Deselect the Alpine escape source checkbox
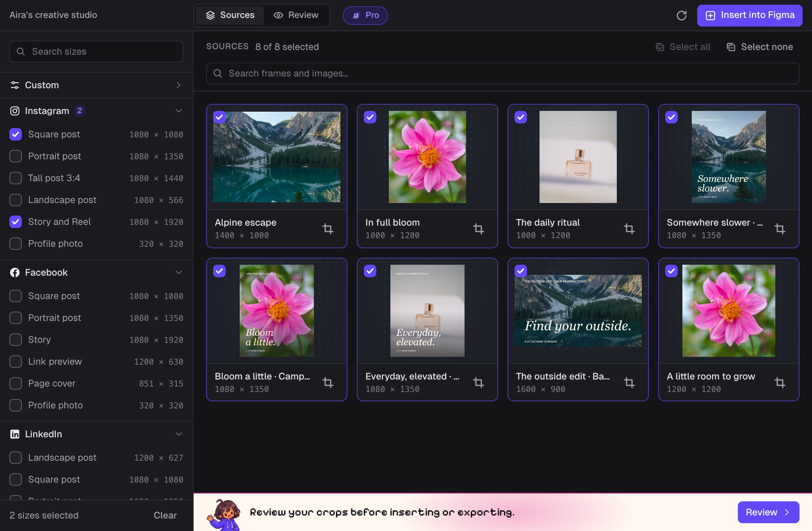 (x=219, y=117)
